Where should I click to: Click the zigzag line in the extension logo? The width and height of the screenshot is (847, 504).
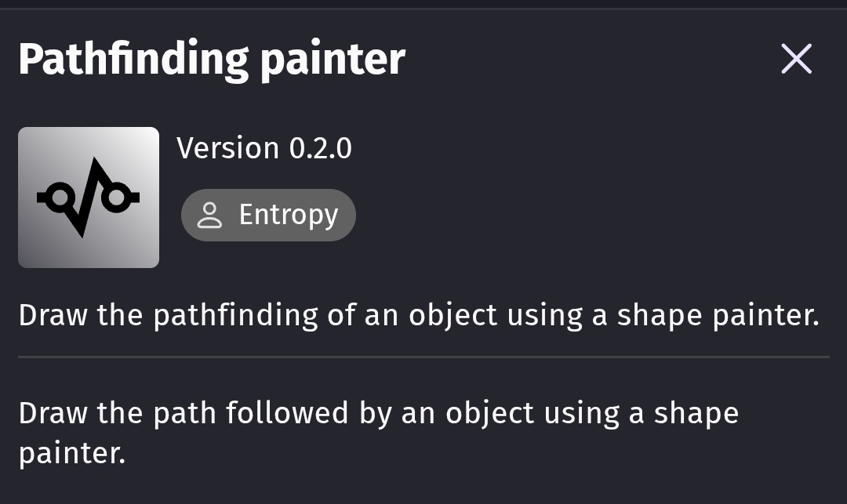[x=88, y=196]
